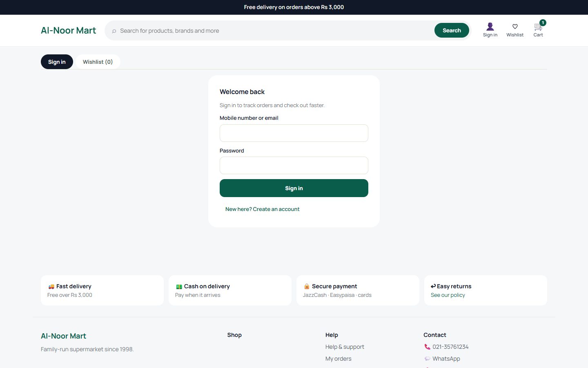The width and height of the screenshot is (588, 368).
Task: Click the Fast delivery truck icon
Action: click(x=51, y=287)
